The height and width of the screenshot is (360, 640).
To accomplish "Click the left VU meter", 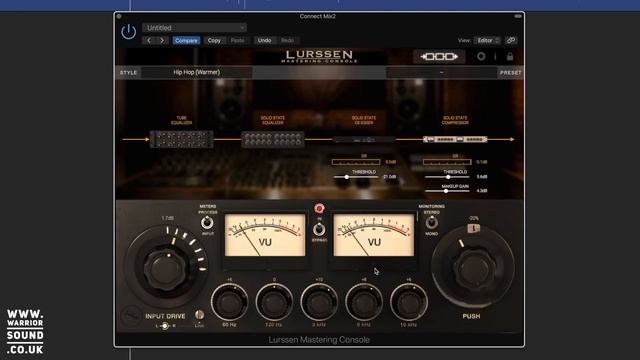I will (265, 236).
